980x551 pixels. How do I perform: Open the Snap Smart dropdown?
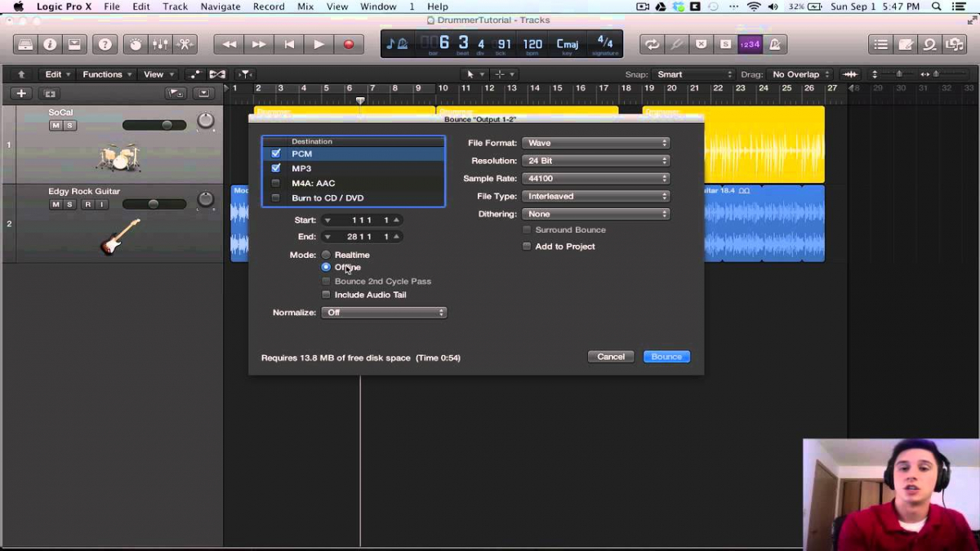pos(693,74)
